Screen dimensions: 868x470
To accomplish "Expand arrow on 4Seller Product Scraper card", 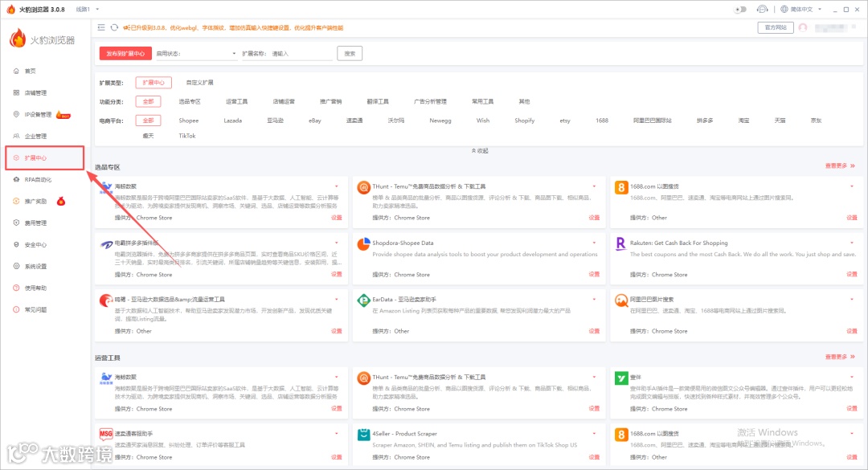I will tap(594, 433).
